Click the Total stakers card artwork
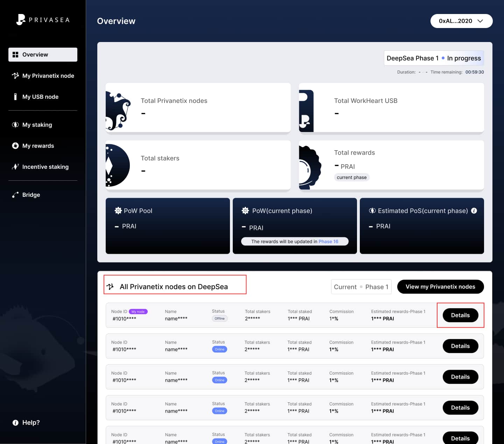 (x=118, y=165)
